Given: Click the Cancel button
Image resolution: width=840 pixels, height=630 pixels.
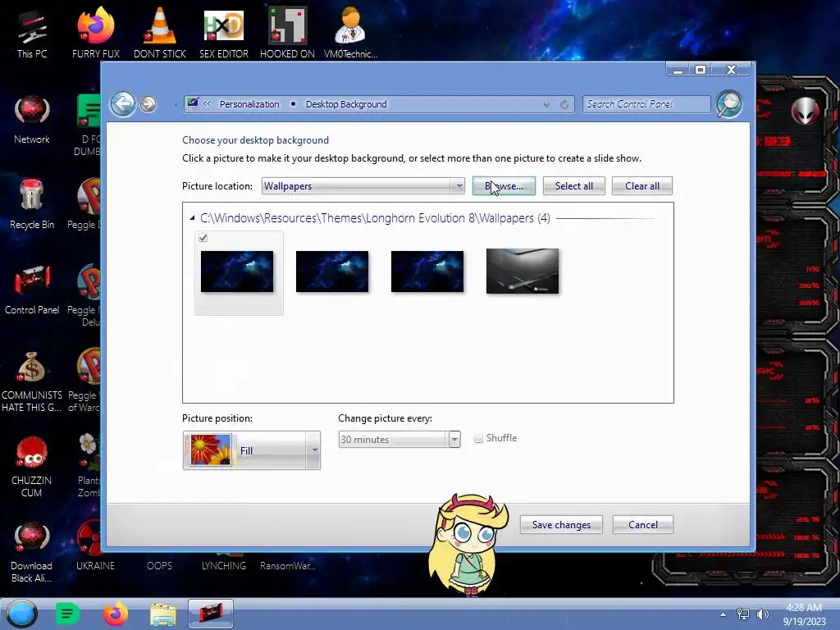Looking at the screenshot, I should point(643,524).
